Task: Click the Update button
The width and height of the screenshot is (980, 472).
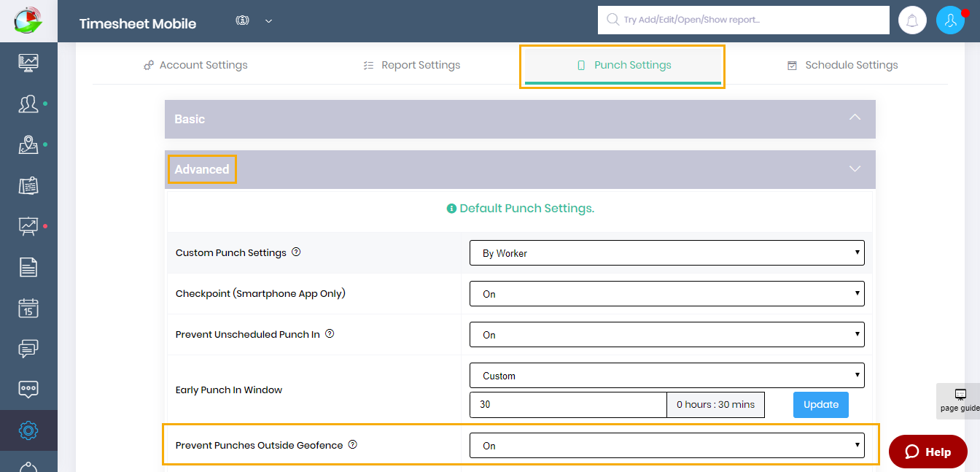Action: (x=821, y=404)
